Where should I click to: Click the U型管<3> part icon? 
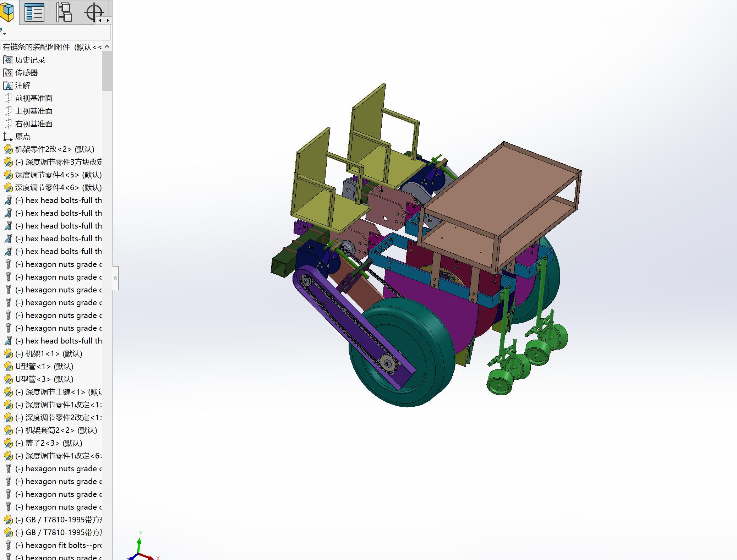click(x=8, y=379)
